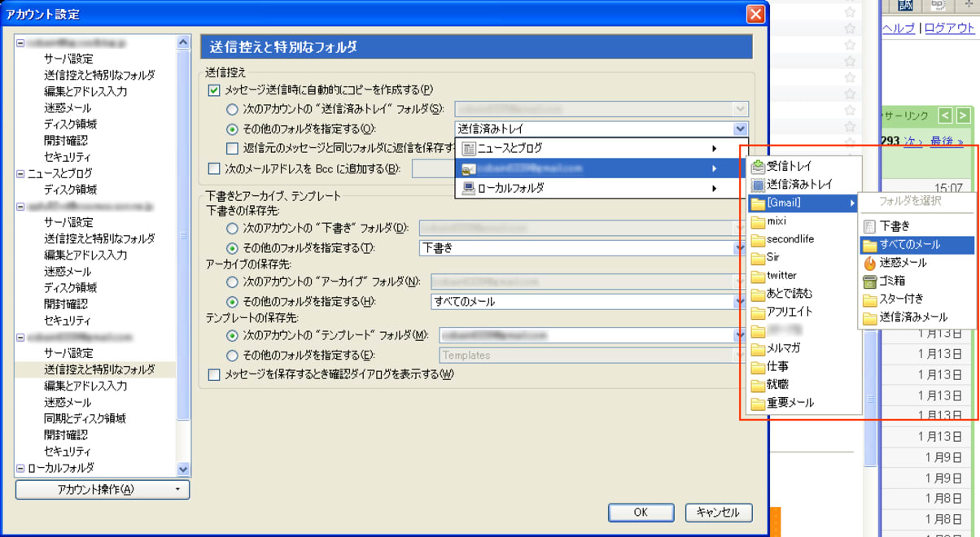Viewport: 980px width, 537px height.
Task: Click the sent tray icon beside 送信済みトレイ
Action: [x=758, y=185]
